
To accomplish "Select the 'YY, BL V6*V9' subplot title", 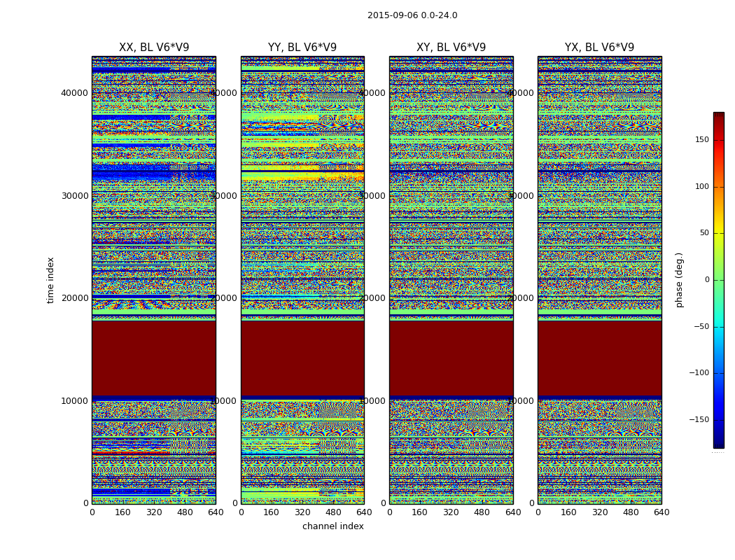I will pos(302,48).
